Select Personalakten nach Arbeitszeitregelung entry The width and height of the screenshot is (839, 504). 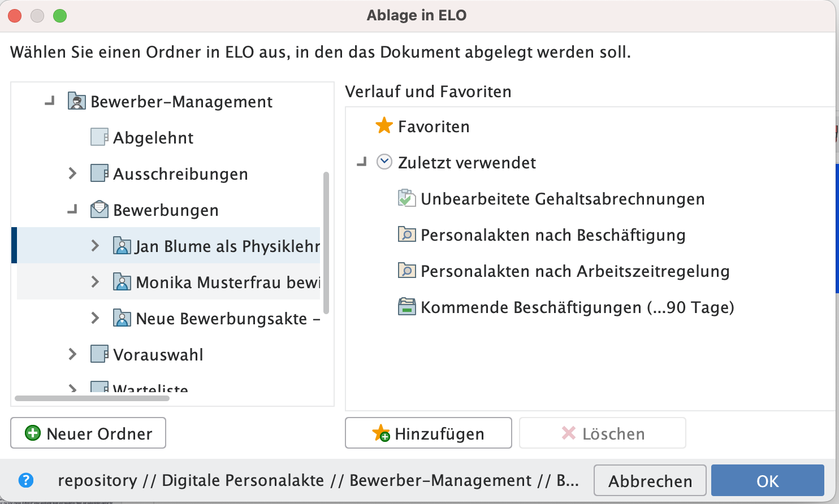coord(573,270)
